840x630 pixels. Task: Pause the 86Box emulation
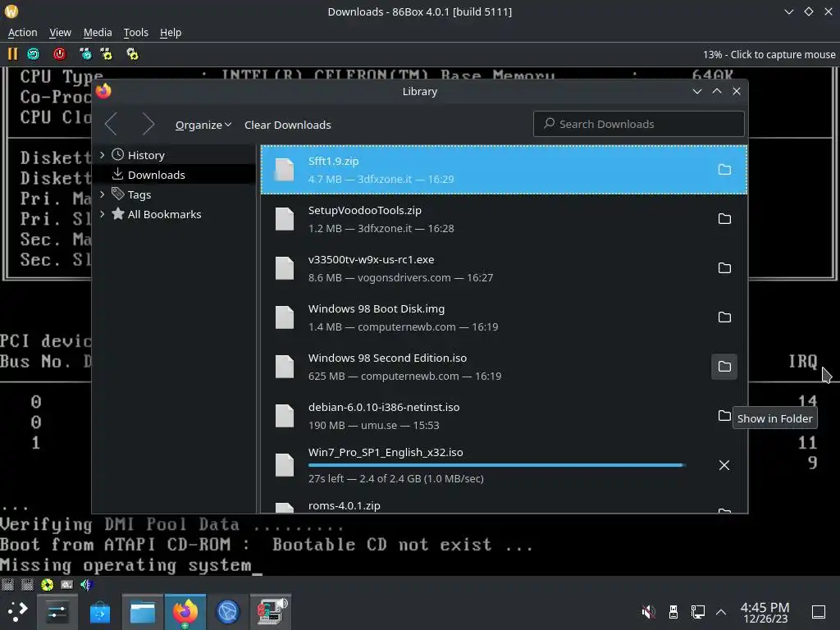tap(12, 54)
